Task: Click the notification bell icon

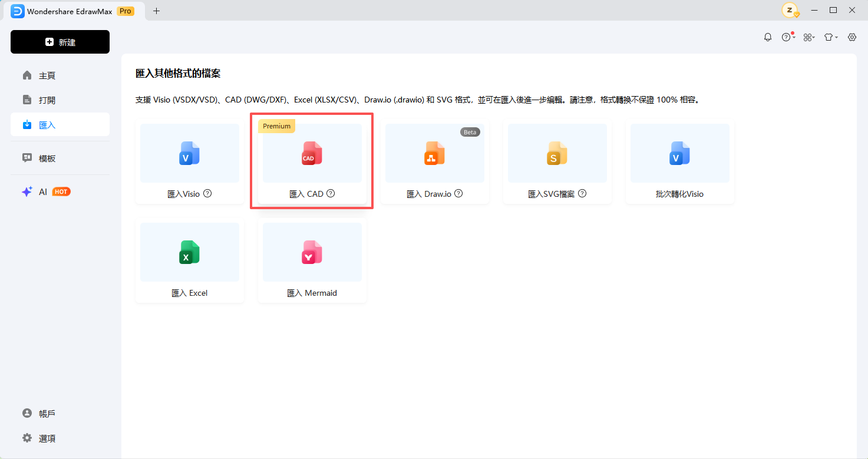Action: (767, 37)
